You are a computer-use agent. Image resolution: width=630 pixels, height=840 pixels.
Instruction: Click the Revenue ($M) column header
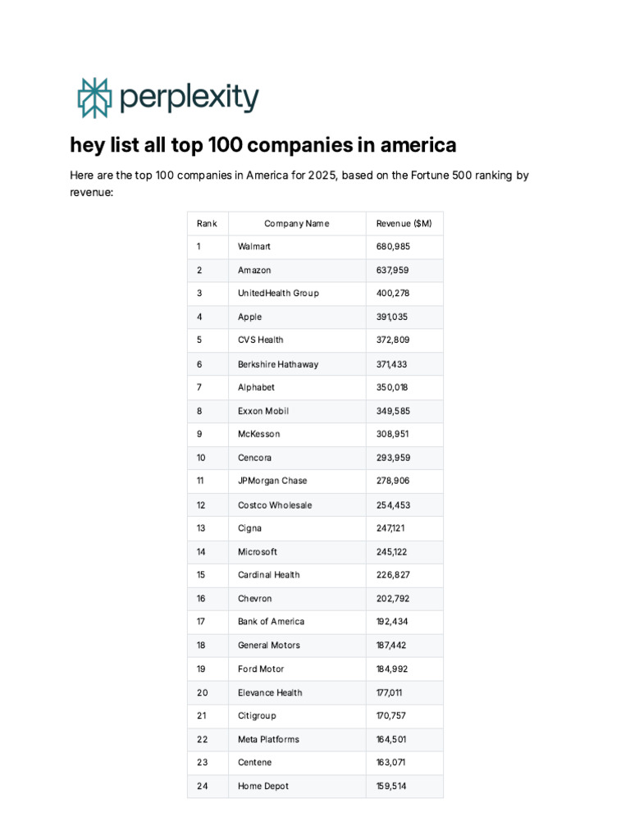pyautogui.click(x=404, y=223)
